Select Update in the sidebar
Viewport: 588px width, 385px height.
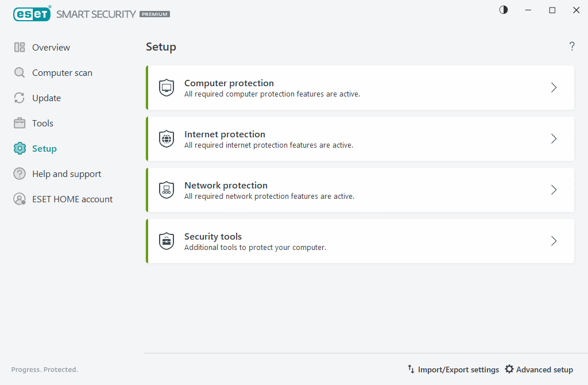coord(46,98)
